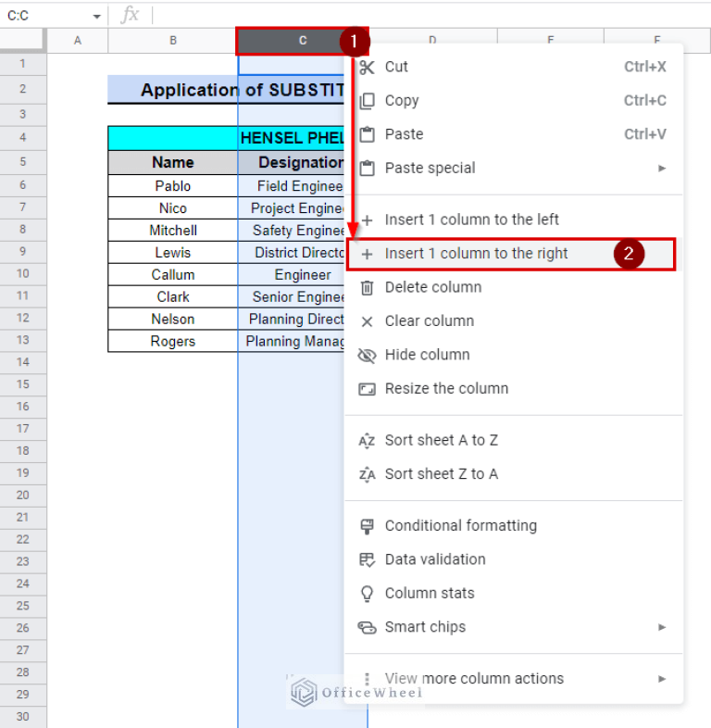Click the cell containing Lewis
The height and width of the screenshot is (728, 711).
[x=172, y=253]
